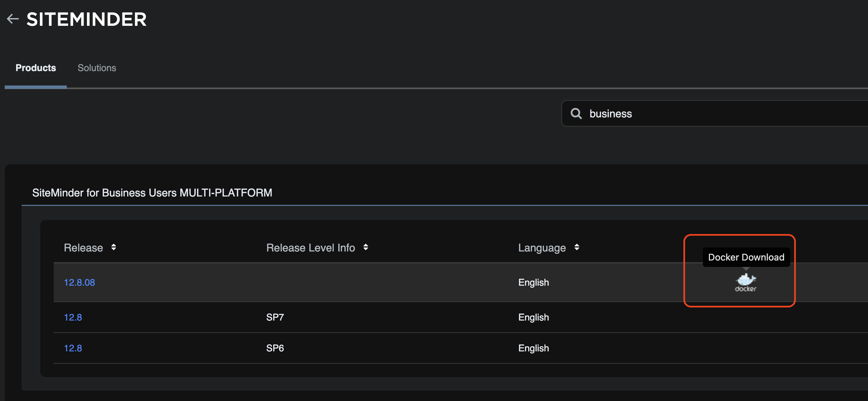The image size is (868, 401).
Task: Sort by Language using arrow icon
Action: 577,247
